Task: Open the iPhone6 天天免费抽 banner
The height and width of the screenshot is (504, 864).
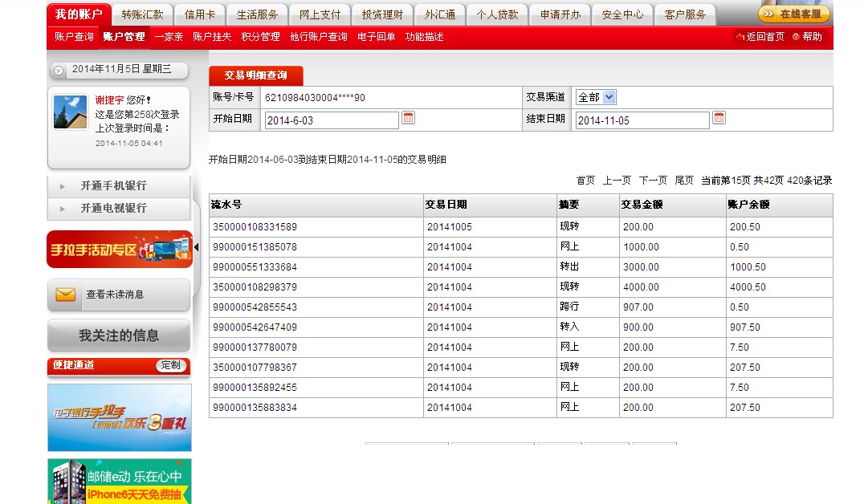Action: (120, 482)
